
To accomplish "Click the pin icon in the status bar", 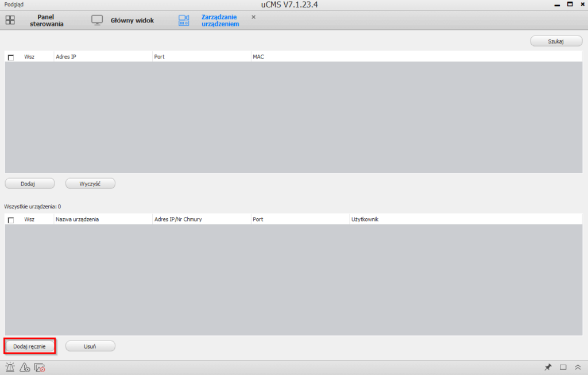I will [548, 368].
